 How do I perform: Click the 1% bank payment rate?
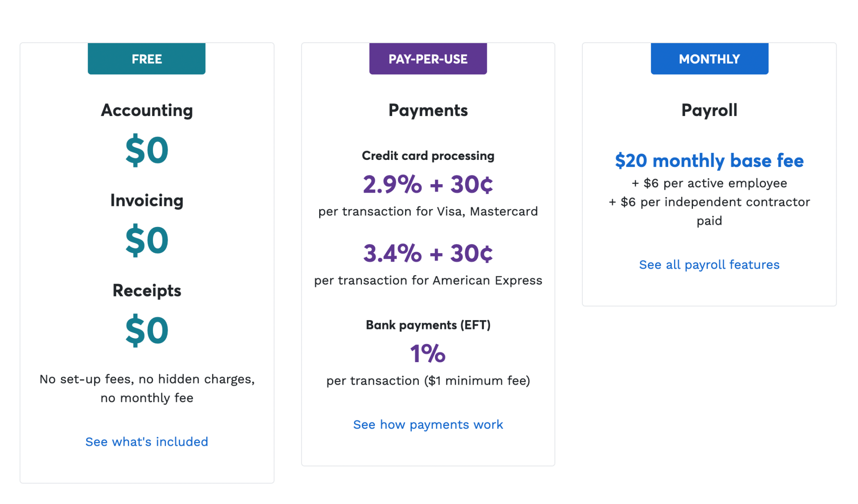(428, 353)
